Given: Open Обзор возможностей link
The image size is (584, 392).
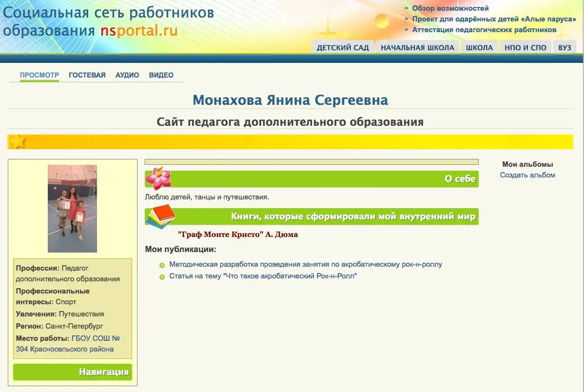Looking at the screenshot, I should coord(450,8).
